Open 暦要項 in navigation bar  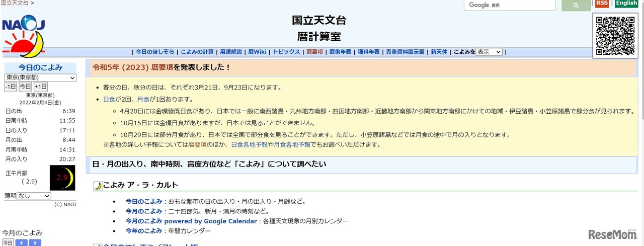[314, 52]
